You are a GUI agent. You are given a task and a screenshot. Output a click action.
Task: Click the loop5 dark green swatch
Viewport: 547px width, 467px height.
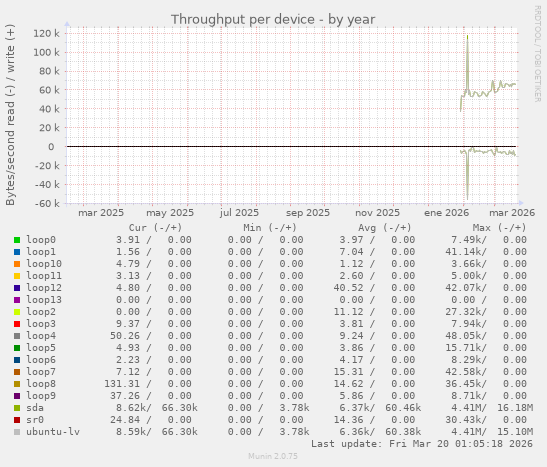coord(17,348)
